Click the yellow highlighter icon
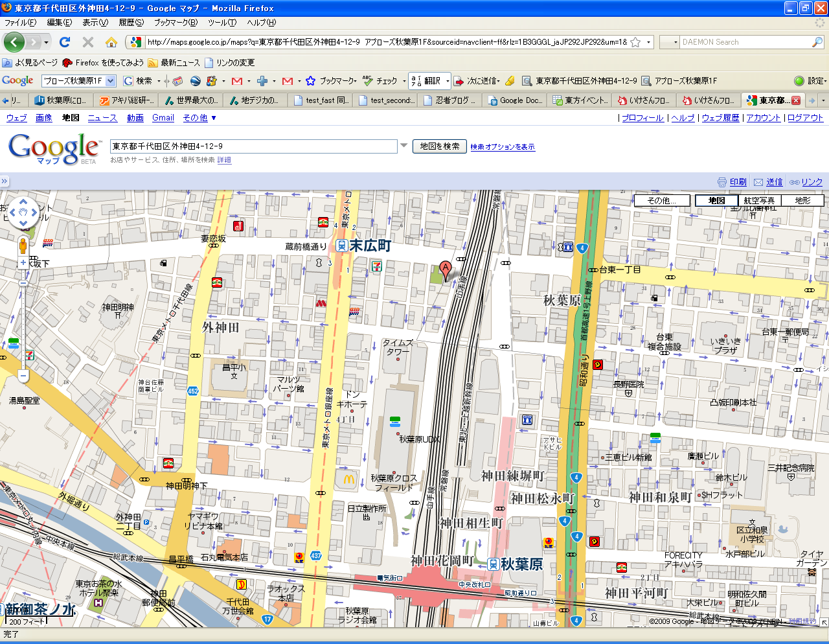This screenshot has width=829, height=644. click(x=510, y=81)
